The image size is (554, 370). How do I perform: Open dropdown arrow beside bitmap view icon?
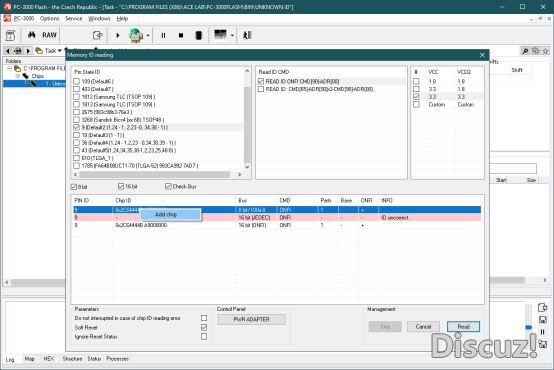[232, 35]
